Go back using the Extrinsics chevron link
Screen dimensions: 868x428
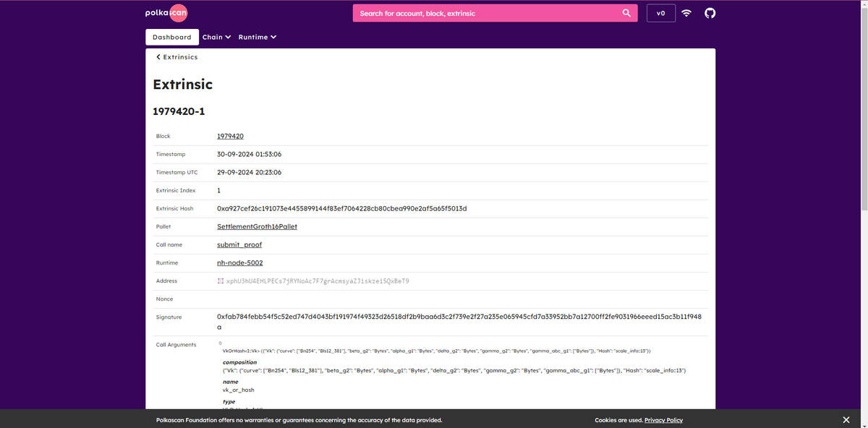(177, 57)
